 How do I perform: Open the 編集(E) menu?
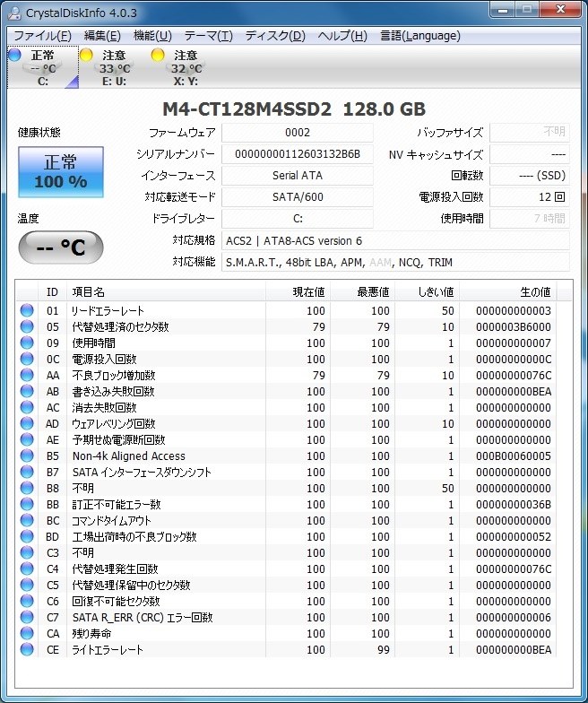point(102,36)
